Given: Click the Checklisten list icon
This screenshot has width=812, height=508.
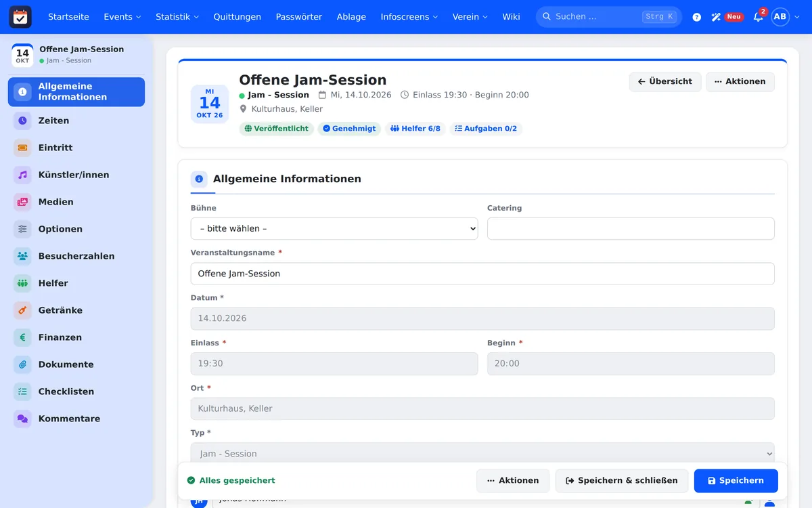Looking at the screenshot, I should coord(23,391).
